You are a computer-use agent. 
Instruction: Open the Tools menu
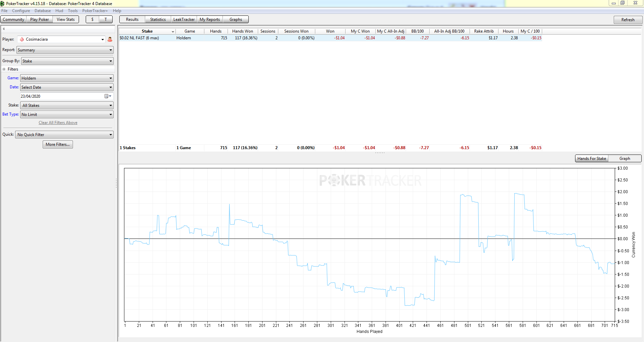(73, 11)
